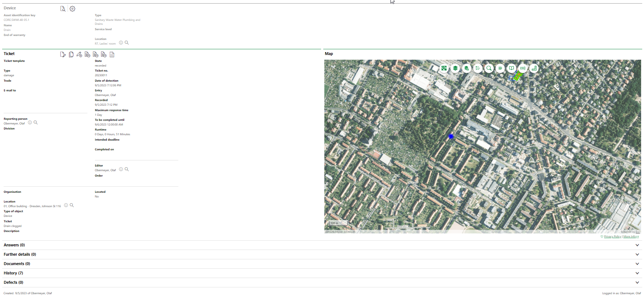Expand the Further details (0) section
Viewport: 644px width, 296px height.
pyautogui.click(x=20, y=254)
